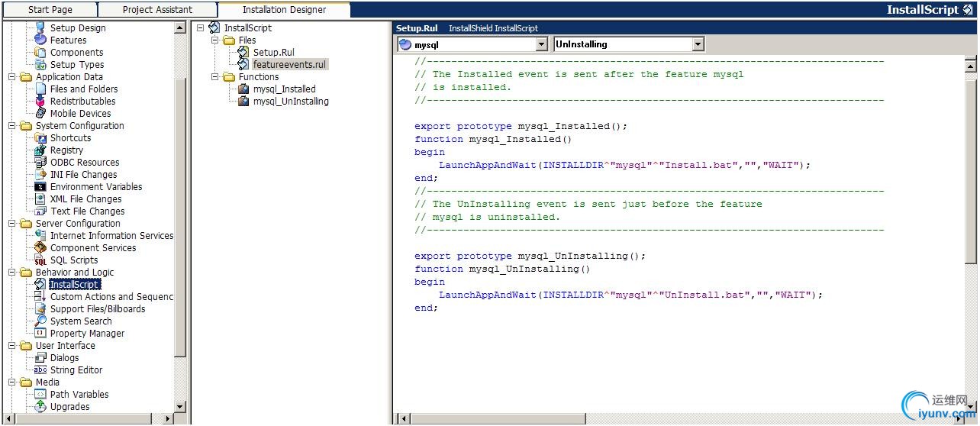Click the Environment Variables icon
This screenshot has height=426, width=980.
pyautogui.click(x=40, y=187)
